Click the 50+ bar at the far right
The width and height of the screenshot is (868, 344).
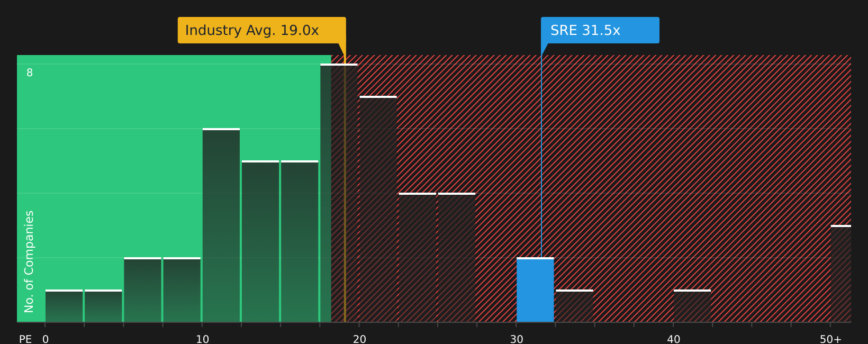[841, 274]
